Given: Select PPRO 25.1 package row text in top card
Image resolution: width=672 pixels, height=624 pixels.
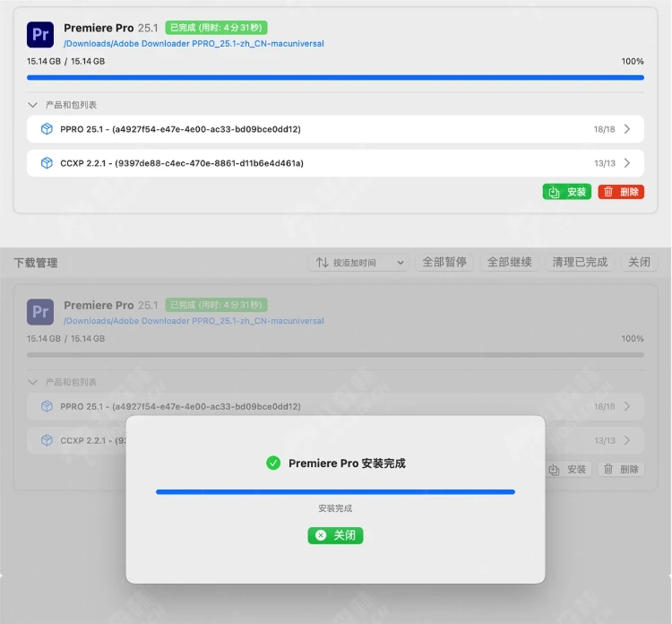Looking at the screenshot, I should [x=180, y=129].
